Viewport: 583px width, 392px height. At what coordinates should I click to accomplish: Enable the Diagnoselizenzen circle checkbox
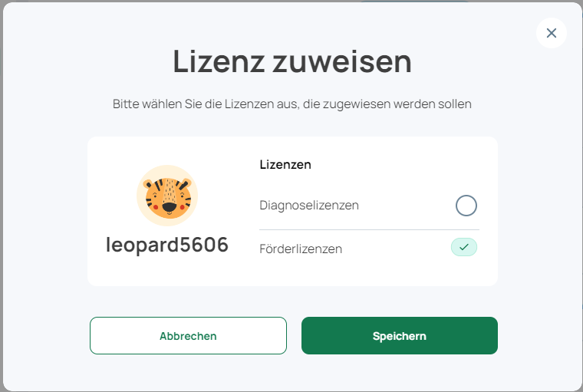pyautogui.click(x=466, y=206)
